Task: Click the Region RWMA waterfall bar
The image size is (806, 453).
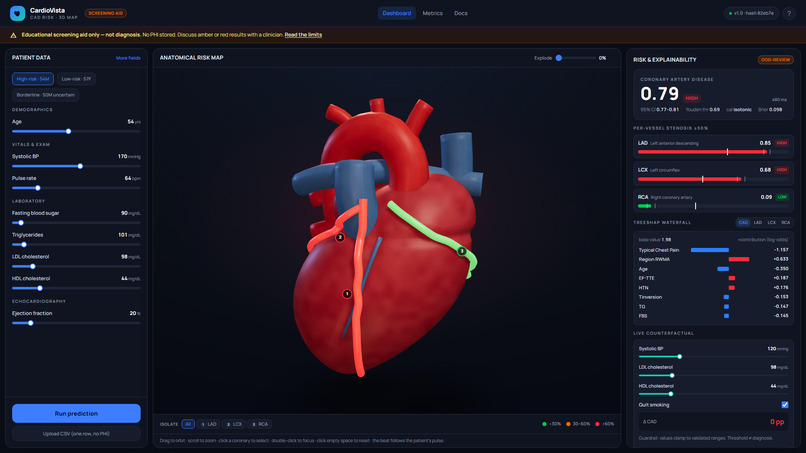Action: pyautogui.click(x=739, y=259)
